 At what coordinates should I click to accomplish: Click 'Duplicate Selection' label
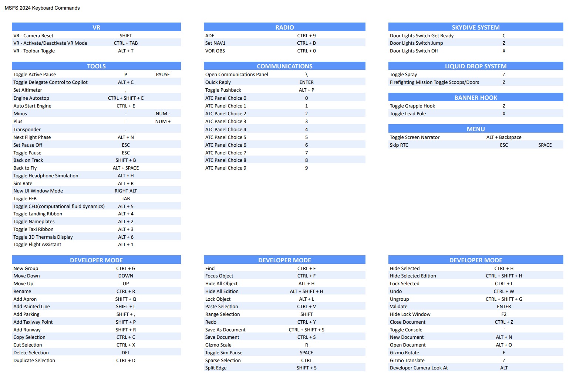pos(34,361)
